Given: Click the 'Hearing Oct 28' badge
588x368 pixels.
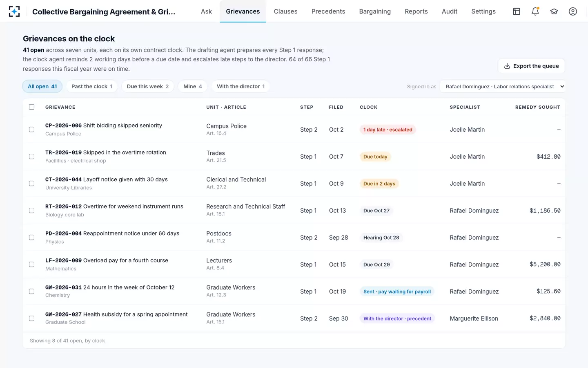Looking at the screenshot, I should [x=381, y=238].
